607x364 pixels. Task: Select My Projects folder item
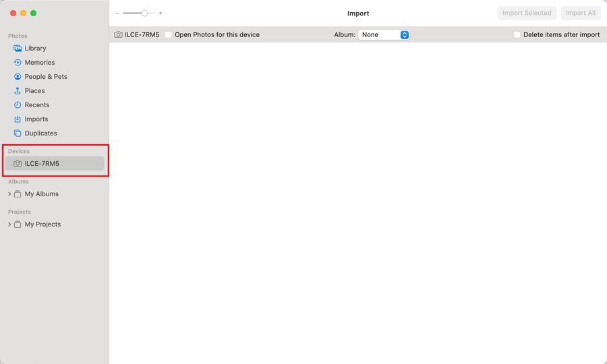click(42, 224)
